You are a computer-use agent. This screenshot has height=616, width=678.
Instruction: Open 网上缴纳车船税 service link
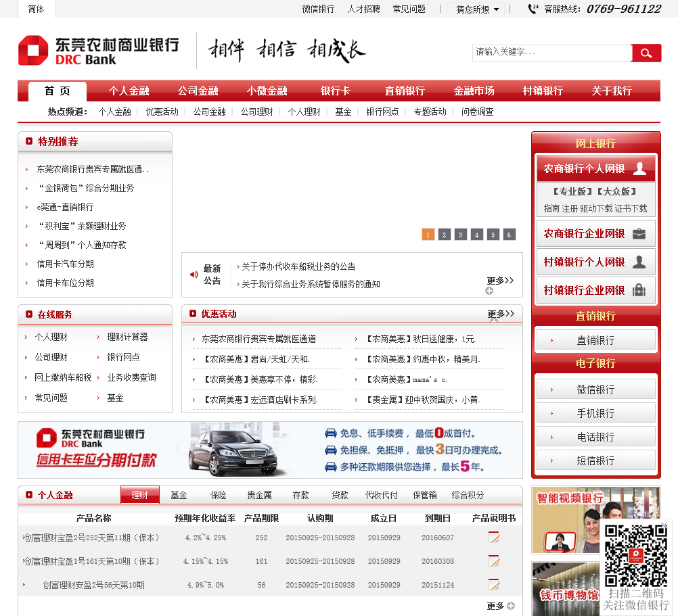pyautogui.click(x=63, y=377)
